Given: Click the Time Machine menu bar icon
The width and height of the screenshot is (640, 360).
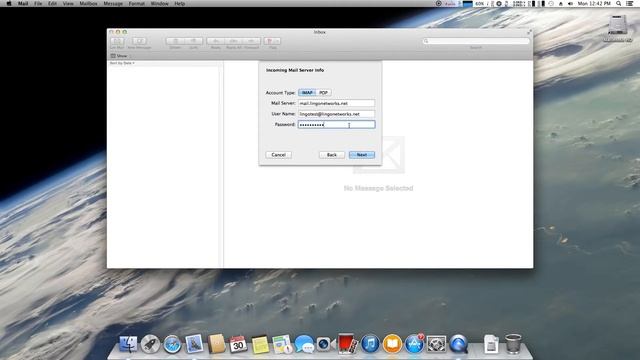Looking at the screenshot, I should pos(551,3).
